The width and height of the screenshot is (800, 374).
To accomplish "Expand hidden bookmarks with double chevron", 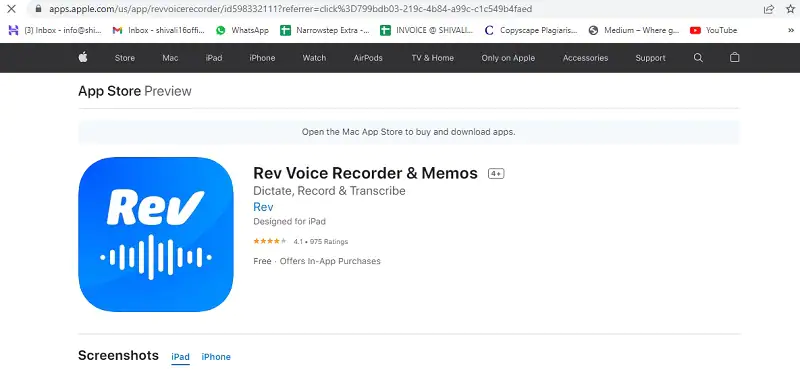I will pos(791,30).
